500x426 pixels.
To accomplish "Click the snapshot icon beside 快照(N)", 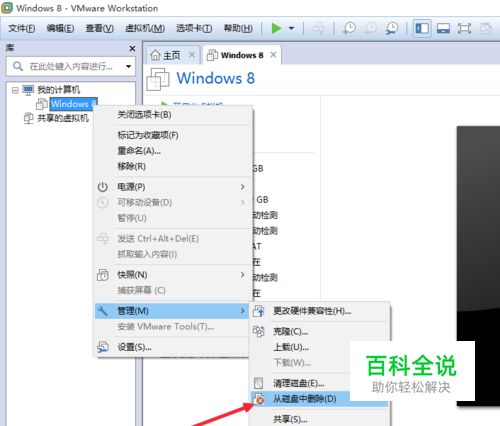I will (x=103, y=275).
